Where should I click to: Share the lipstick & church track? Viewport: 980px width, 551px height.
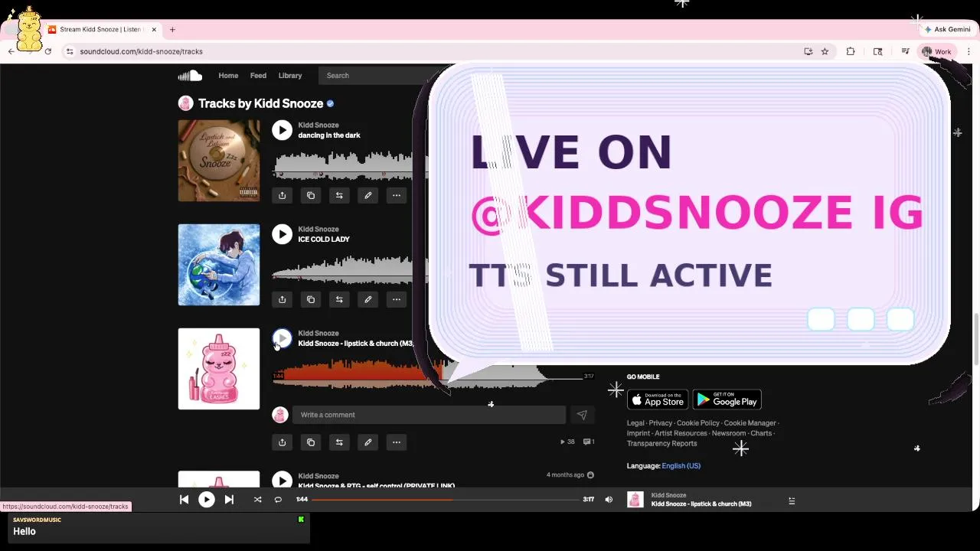click(x=282, y=442)
